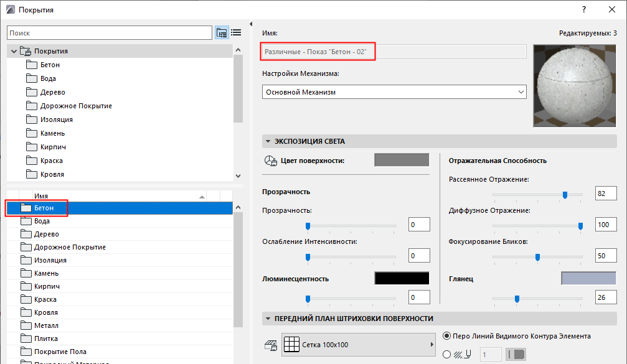Select Изоляция row in the lower list
Screen dimensions: 627x364
point(120,260)
